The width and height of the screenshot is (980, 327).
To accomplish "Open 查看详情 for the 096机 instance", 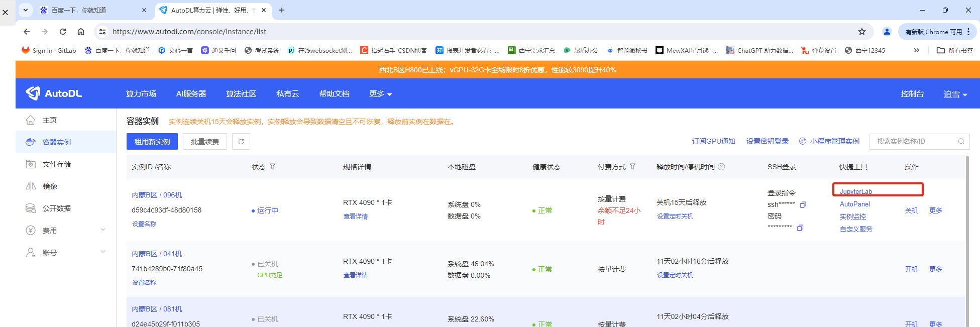I will [356, 216].
